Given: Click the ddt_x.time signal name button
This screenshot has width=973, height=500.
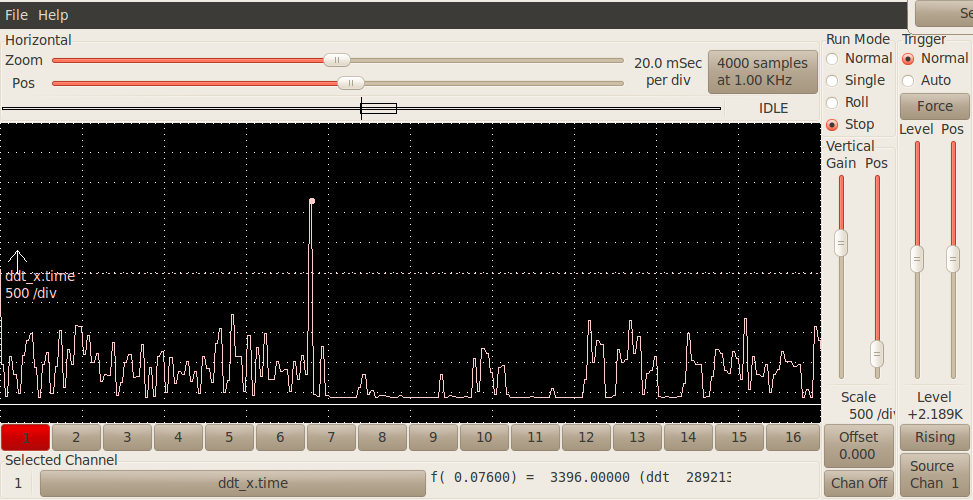Looking at the screenshot, I should tap(232, 483).
